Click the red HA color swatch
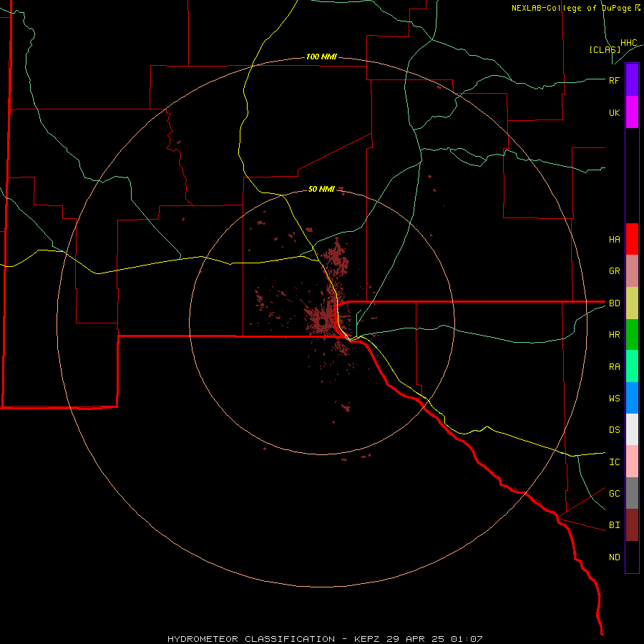 point(632,239)
